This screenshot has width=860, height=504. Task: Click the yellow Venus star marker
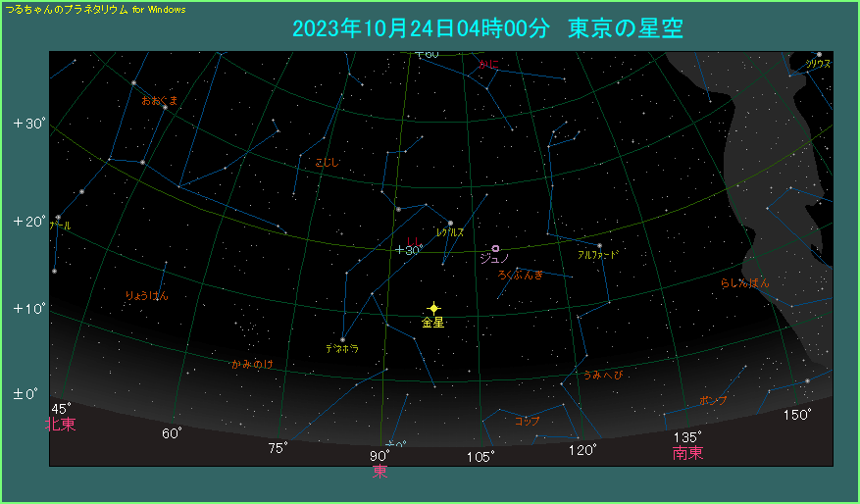coord(433,308)
